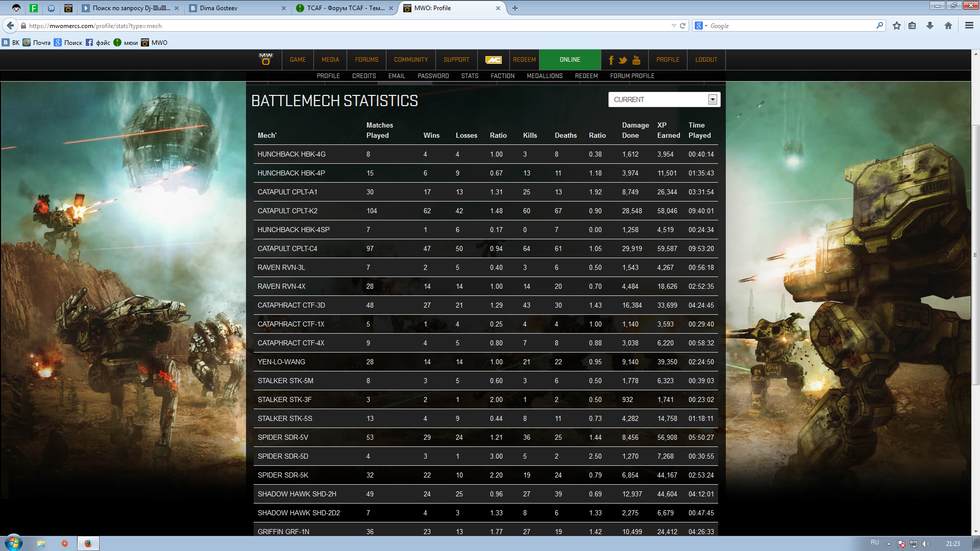Click scrollbar down arrow
The image size is (980, 551).
pos(975,532)
